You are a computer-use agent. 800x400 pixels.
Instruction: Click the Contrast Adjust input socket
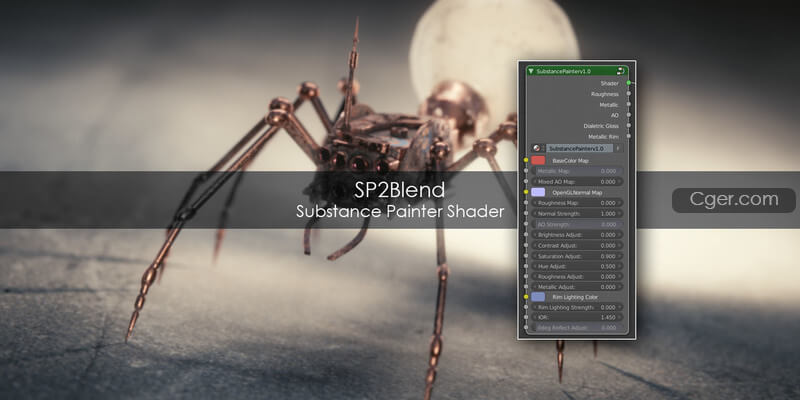pyautogui.click(x=526, y=245)
